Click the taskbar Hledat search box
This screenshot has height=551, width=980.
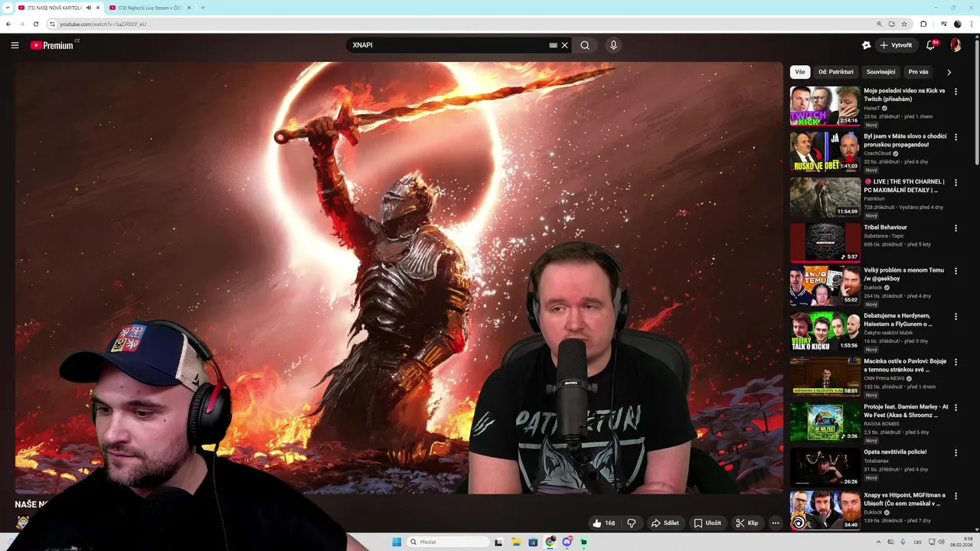(x=448, y=542)
